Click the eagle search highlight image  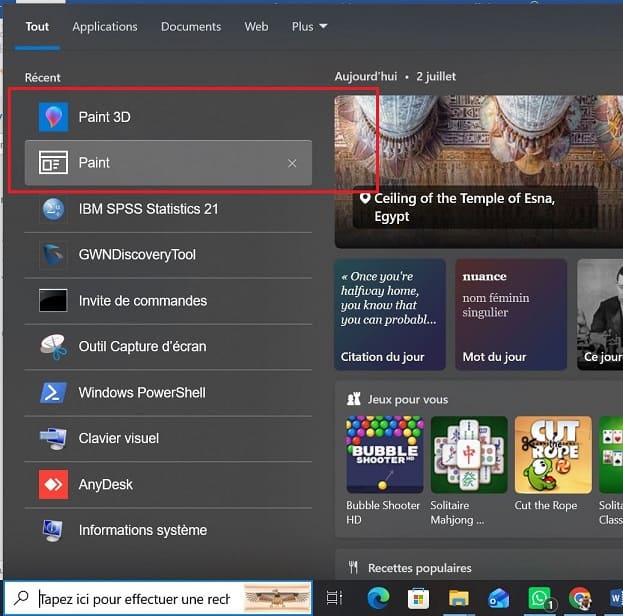[x=277, y=598]
